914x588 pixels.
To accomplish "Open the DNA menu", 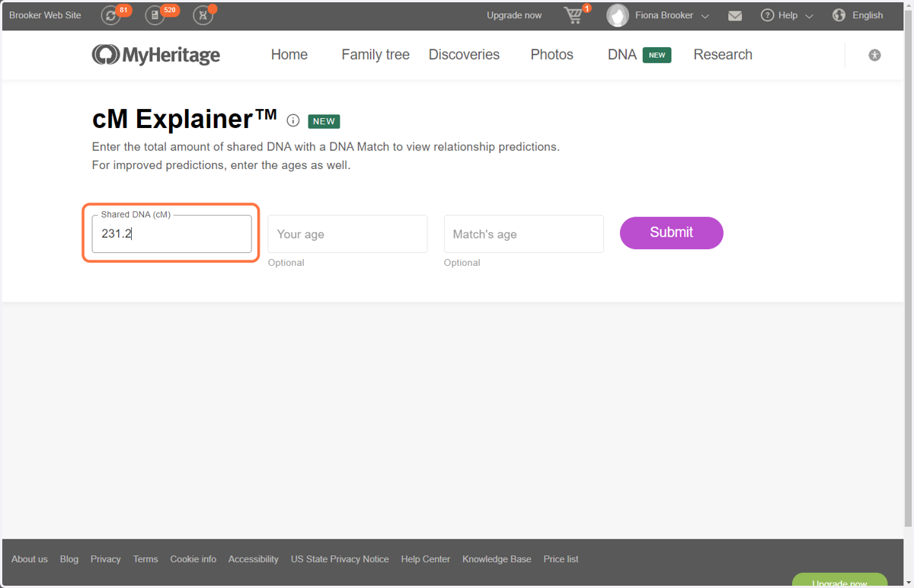I will tap(622, 55).
